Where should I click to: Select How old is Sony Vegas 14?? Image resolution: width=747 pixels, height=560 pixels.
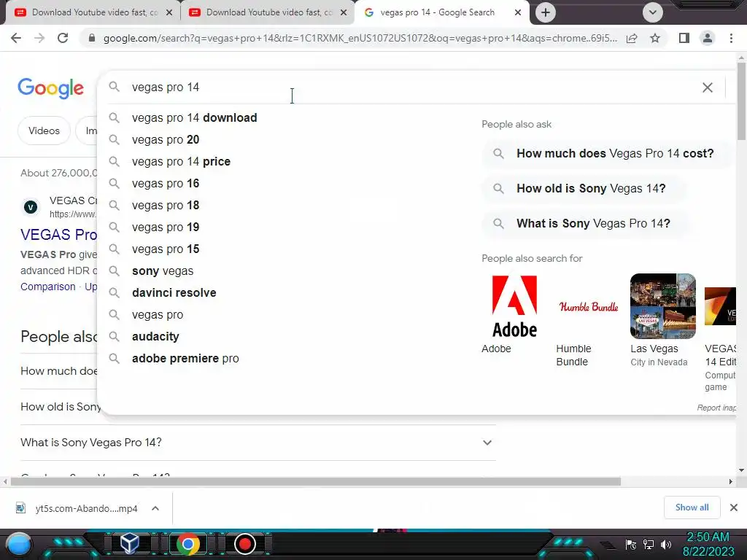click(x=584, y=189)
